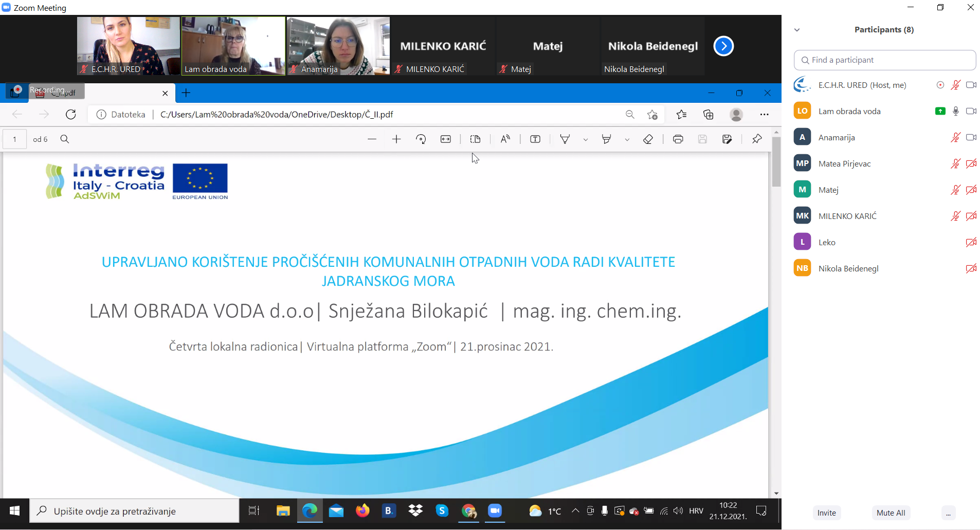Click the PDF vertical scrollbar thumb
Image resolution: width=980 pixels, height=530 pixels.
coord(776,162)
